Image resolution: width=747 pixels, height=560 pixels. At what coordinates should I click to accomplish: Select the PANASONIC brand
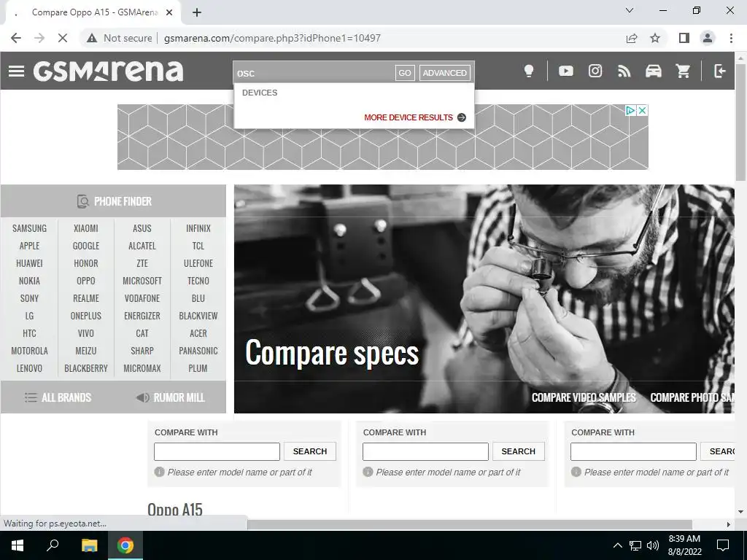tap(198, 351)
